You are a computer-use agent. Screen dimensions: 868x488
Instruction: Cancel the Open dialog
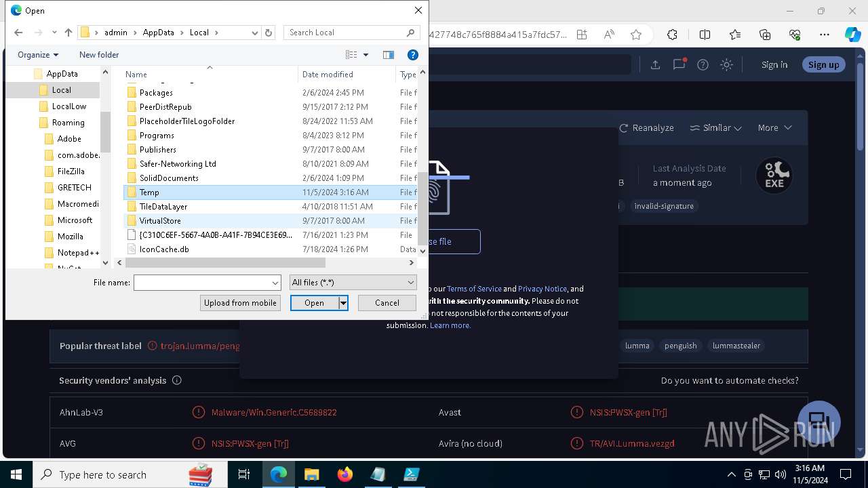click(x=387, y=303)
